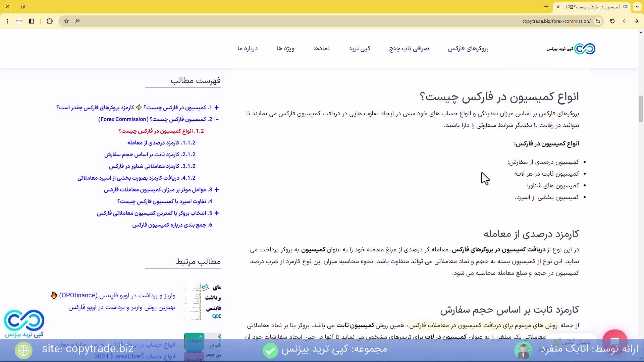This screenshot has height=362, width=644.
Task: Open the Chrome side panel icon
Action: (32, 21)
